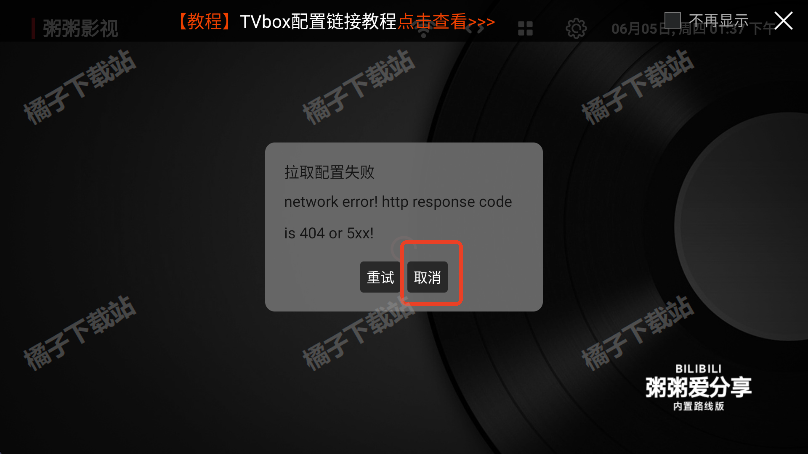Select the 粥粥影视 app title
Screen dimensions: 808x454
coord(80,28)
